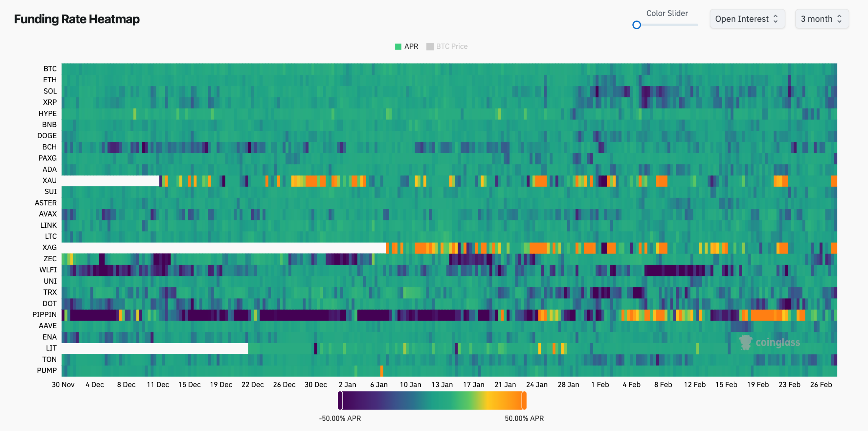868x431 pixels.
Task: Click the 30 Nov date label
Action: coord(63,385)
